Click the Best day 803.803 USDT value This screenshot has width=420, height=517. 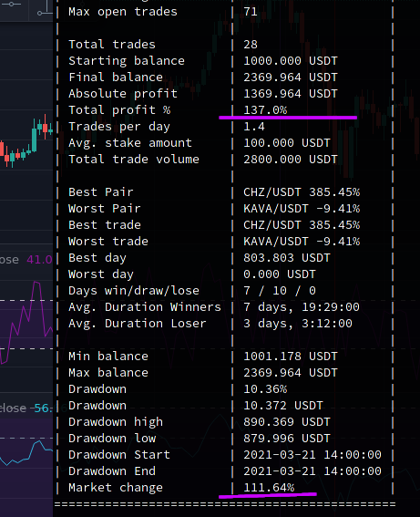click(x=287, y=258)
